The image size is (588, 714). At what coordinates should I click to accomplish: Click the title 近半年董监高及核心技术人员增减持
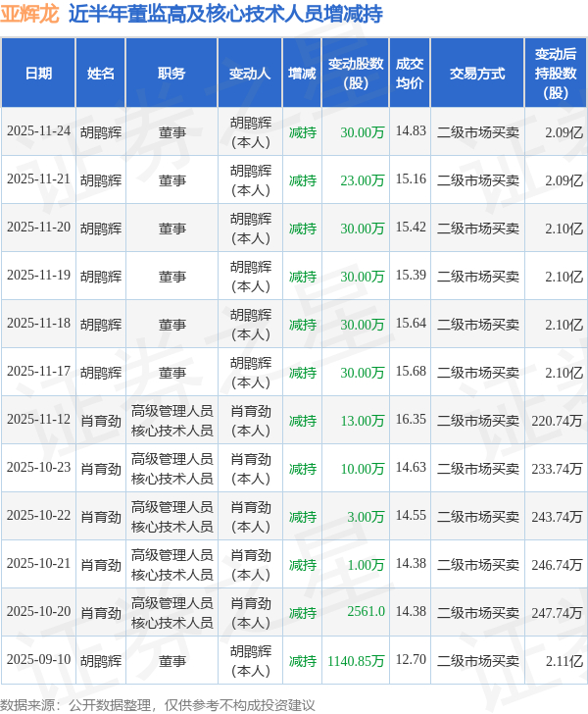click(225, 14)
